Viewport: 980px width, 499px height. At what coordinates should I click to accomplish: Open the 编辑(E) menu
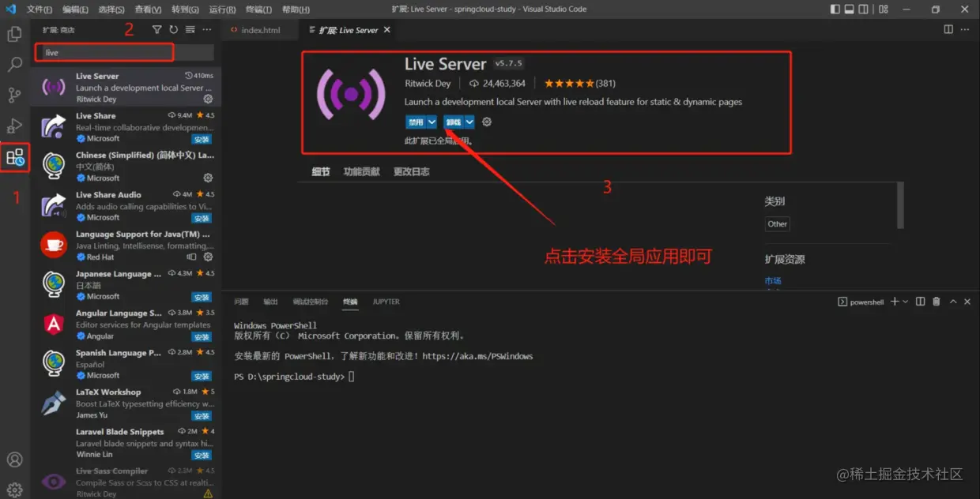pyautogui.click(x=75, y=9)
